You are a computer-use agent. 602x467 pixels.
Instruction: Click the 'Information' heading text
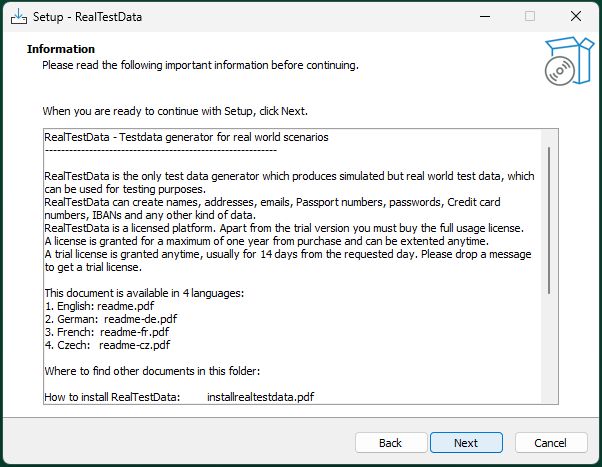(61, 49)
